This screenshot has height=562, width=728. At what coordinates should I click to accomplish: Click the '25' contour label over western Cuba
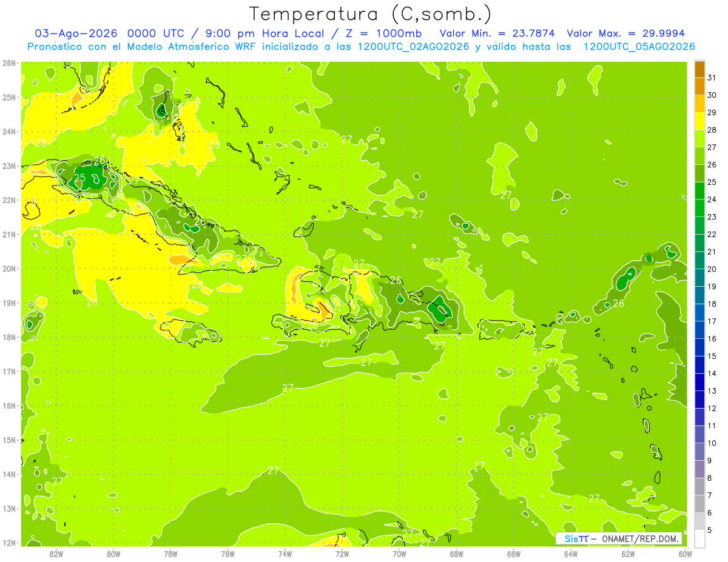79,178
